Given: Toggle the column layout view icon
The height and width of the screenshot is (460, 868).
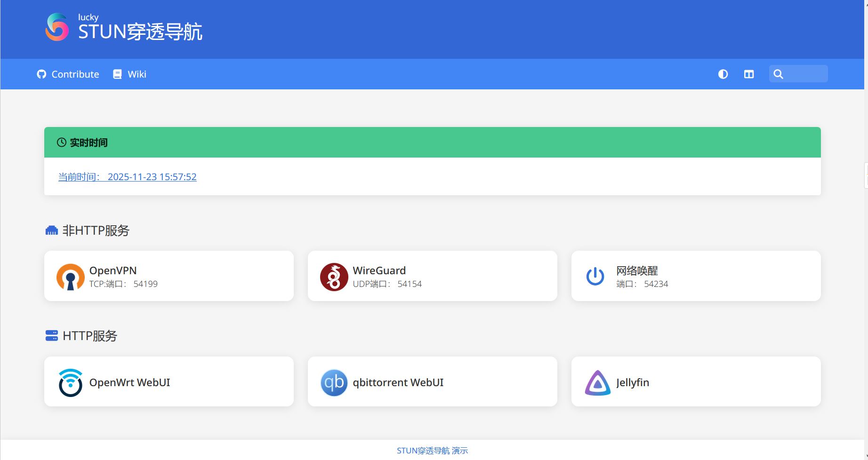Looking at the screenshot, I should pyautogui.click(x=749, y=74).
